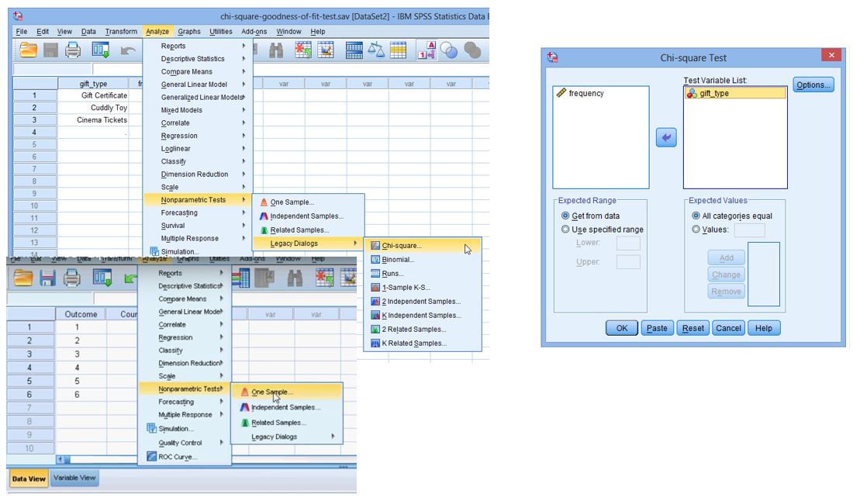Click the Cinema Tickets cell in the top window

[93, 120]
